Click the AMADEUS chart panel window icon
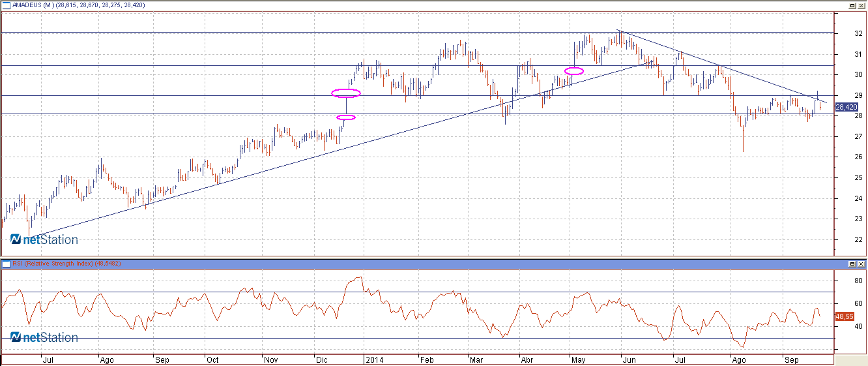The image size is (868, 366). (x=5, y=5)
